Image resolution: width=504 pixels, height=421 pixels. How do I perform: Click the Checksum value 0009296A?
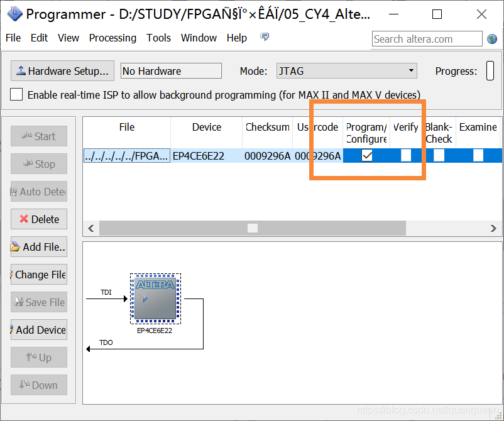point(267,156)
